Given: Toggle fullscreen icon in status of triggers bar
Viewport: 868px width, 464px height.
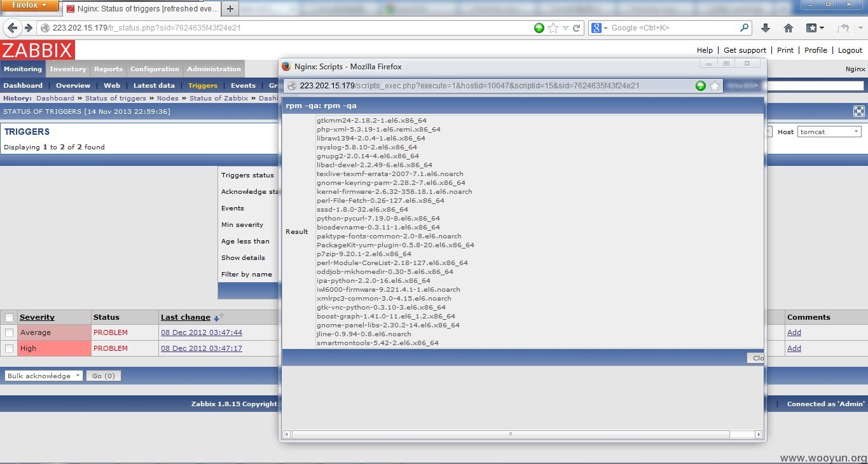Looking at the screenshot, I should [x=859, y=111].
